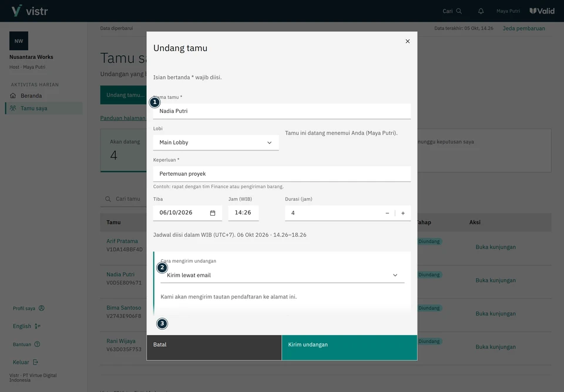Open notifications bell in top bar
Screen dimensions: 564x392
[481, 11]
